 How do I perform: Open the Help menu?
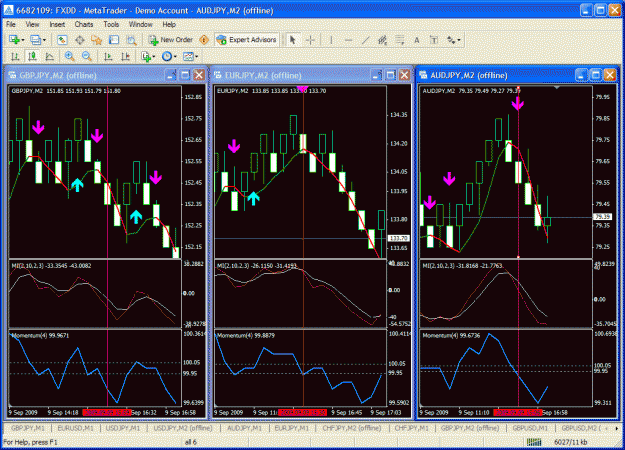coord(169,24)
